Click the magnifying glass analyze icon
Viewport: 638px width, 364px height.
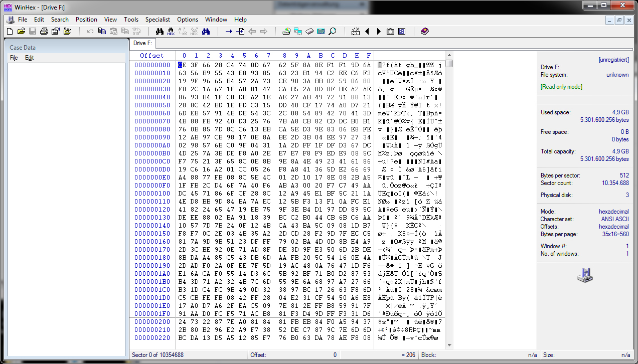332,32
